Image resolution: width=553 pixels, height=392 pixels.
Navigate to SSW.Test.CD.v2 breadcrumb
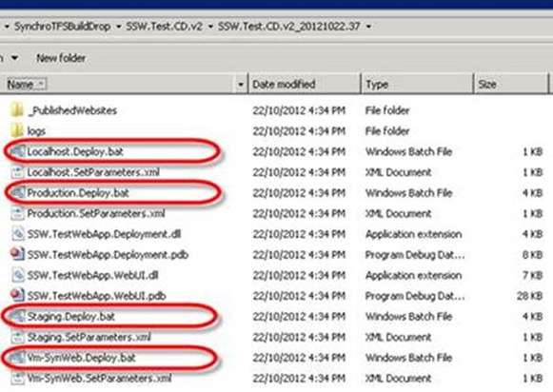click(x=165, y=27)
